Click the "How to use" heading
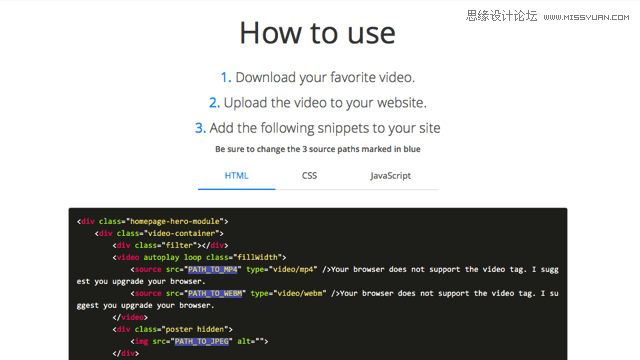 pyautogui.click(x=318, y=33)
